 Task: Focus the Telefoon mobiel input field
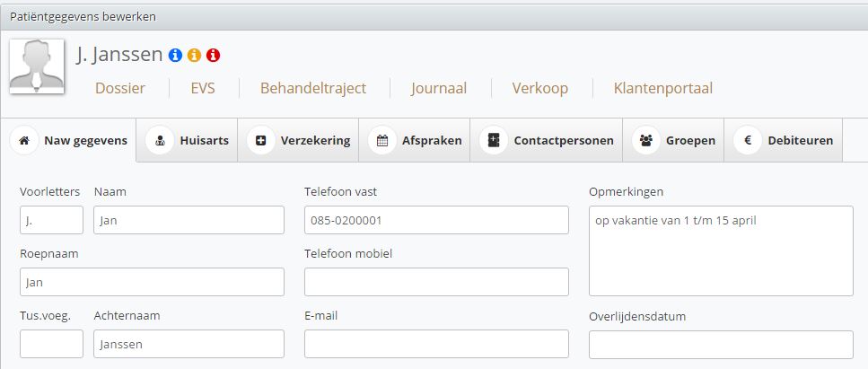pyautogui.click(x=436, y=282)
